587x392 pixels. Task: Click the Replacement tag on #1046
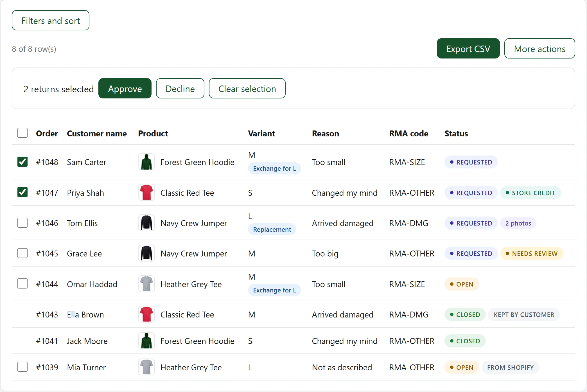tap(272, 229)
